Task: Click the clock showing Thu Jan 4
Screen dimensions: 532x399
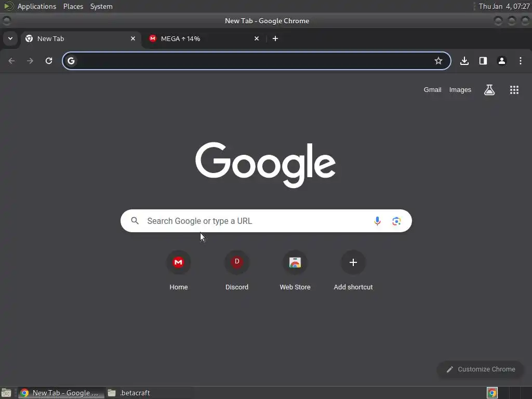Action: (x=504, y=6)
